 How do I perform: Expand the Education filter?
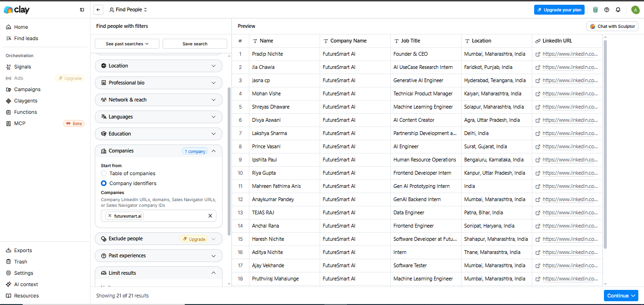[x=158, y=134]
